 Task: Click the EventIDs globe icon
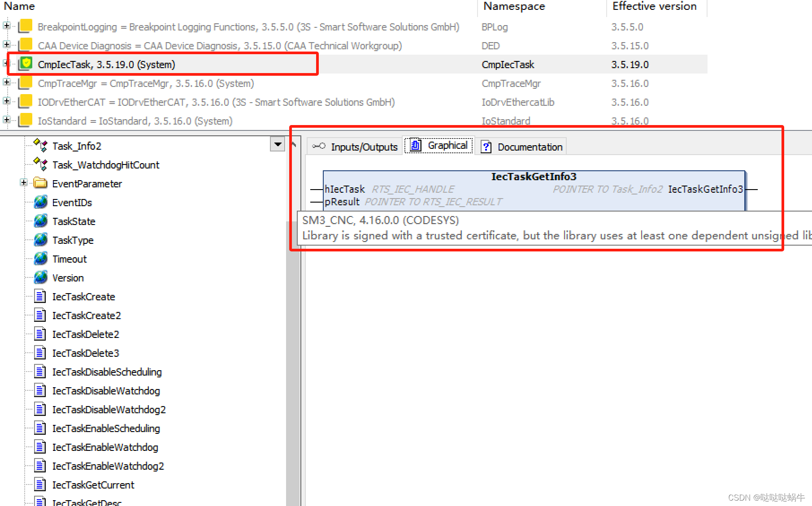point(40,202)
